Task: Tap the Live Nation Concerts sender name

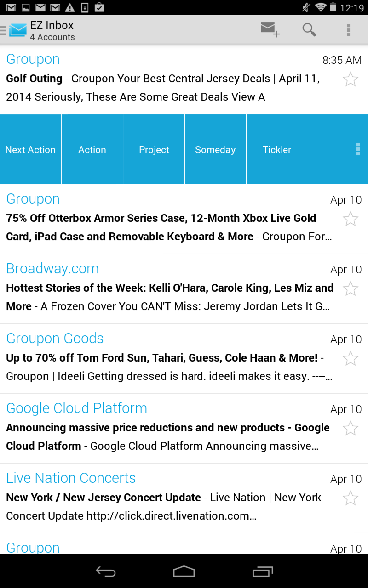Action: pos(71,478)
